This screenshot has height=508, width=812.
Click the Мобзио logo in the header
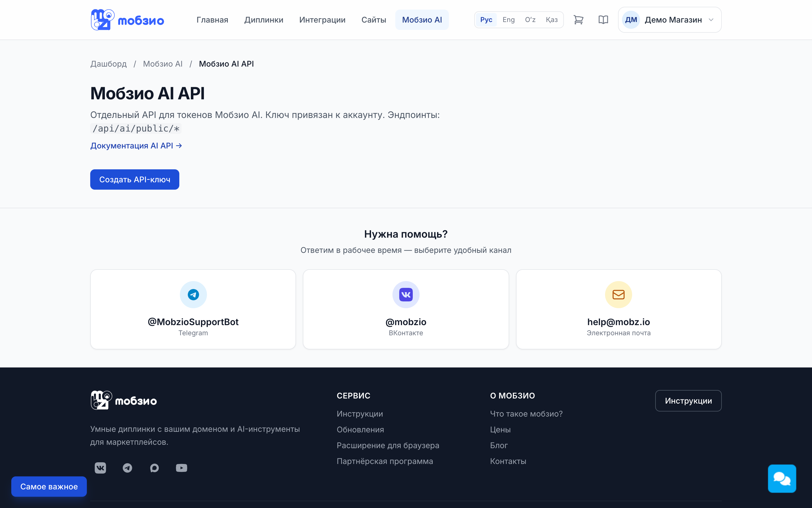point(127,20)
